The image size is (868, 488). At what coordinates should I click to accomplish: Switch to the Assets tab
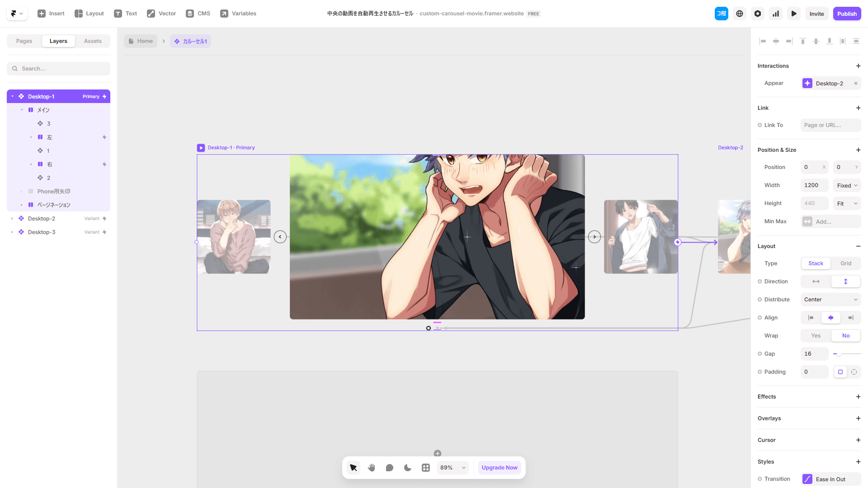click(93, 41)
